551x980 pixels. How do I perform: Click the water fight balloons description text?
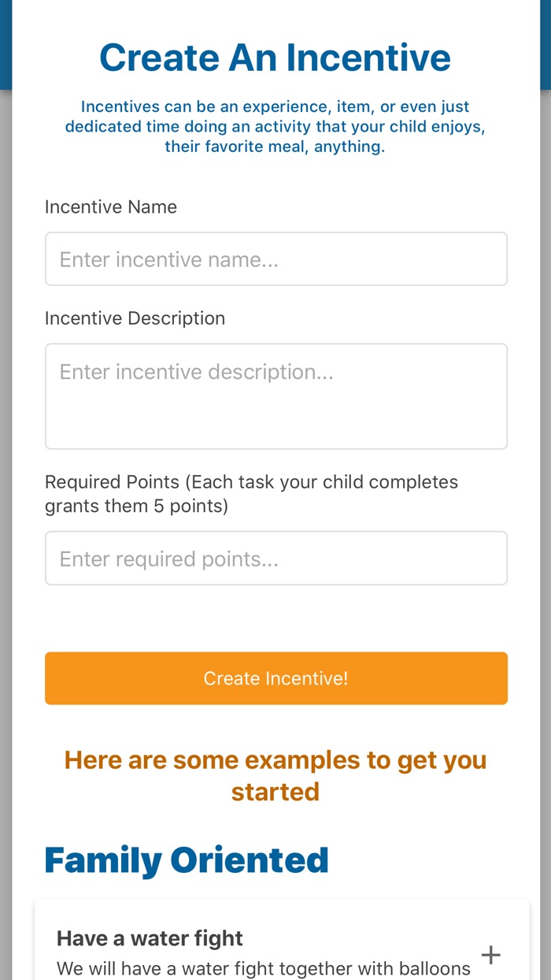[264, 968]
